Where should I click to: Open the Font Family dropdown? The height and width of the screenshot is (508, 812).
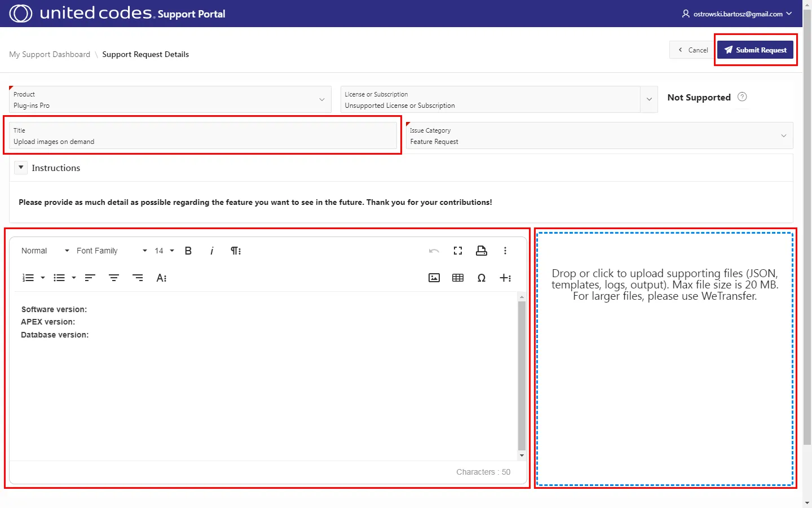[111, 251]
